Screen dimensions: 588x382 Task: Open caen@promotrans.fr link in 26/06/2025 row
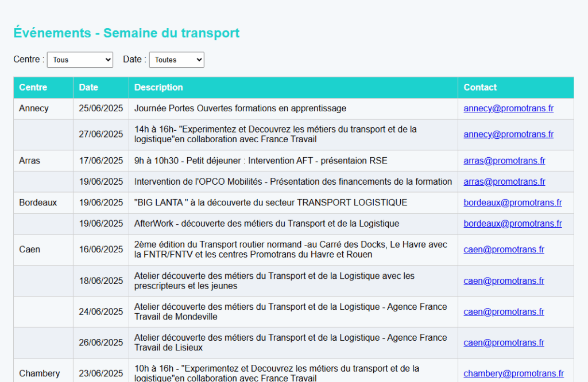tap(504, 342)
